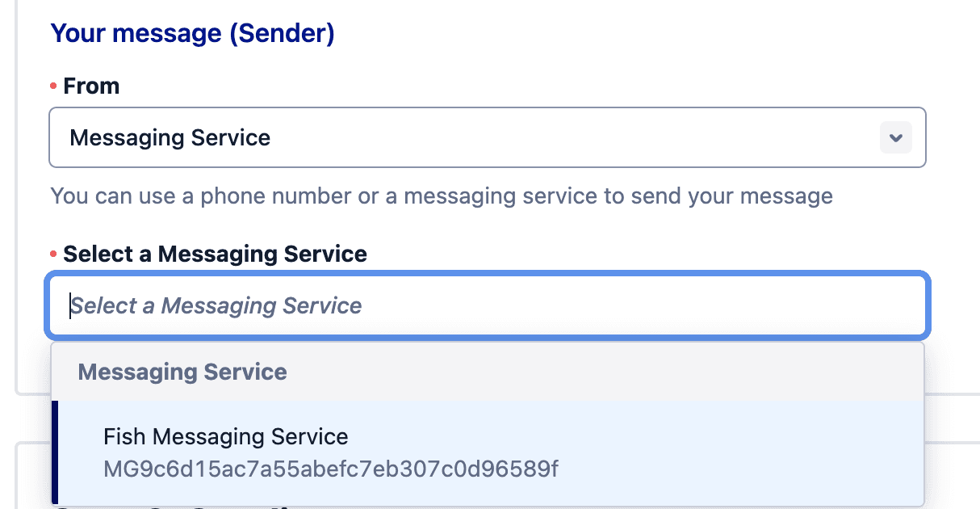The width and height of the screenshot is (980, 509).
Task: Click the helper text about phone number usage
Action: click(441, 196)
